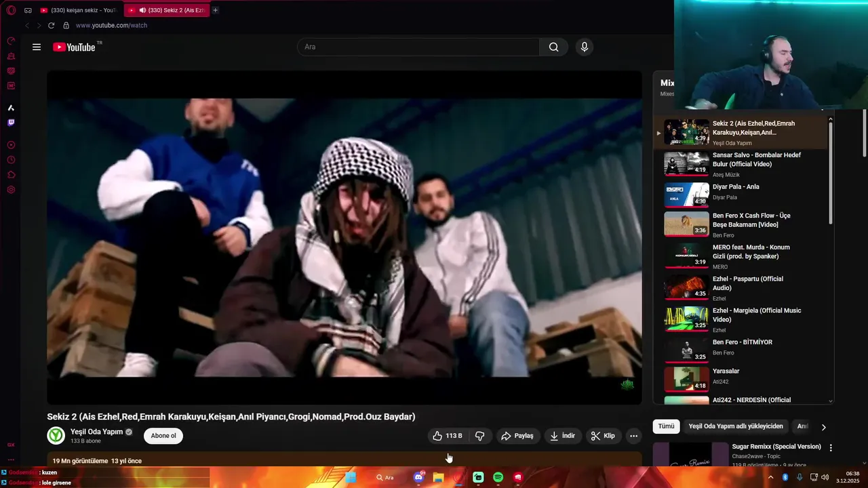Viewport: 868px width, 488px height.
Task: Expand the video description box
Action: click(344, 460)
